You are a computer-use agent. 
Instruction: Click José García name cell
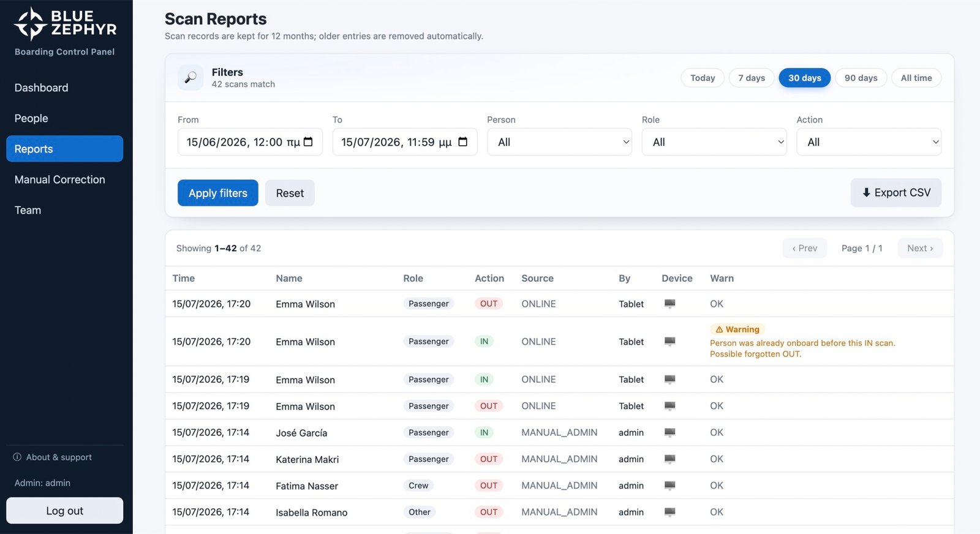coord(301,433)
